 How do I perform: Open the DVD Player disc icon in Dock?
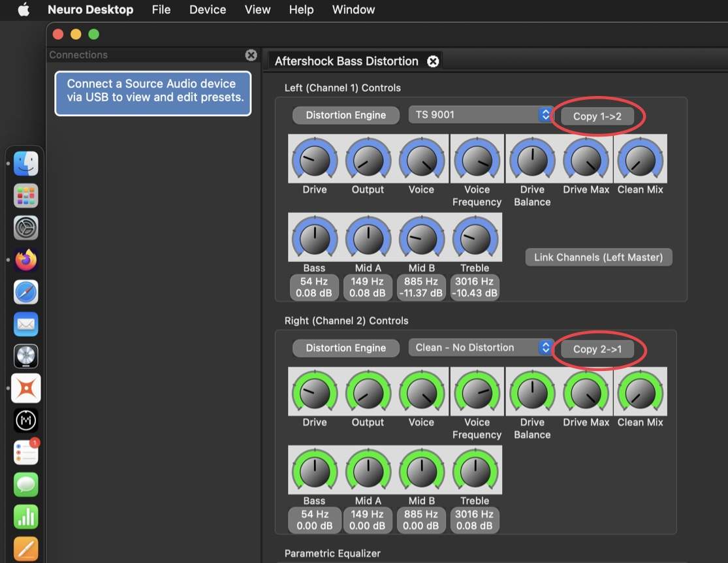tap(26, 357)
